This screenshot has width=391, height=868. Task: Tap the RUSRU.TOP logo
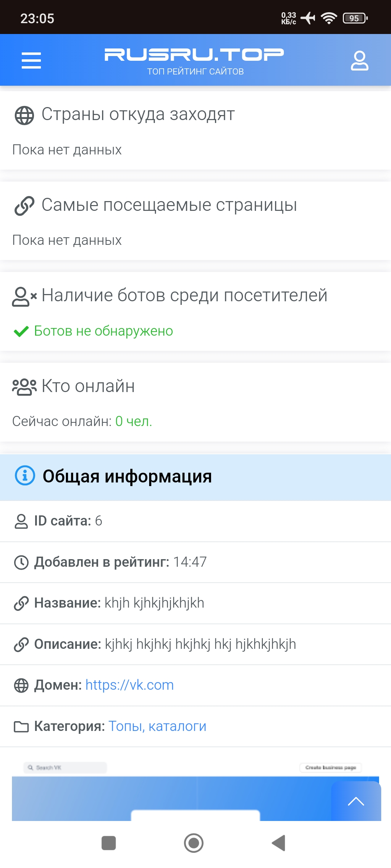194,60
